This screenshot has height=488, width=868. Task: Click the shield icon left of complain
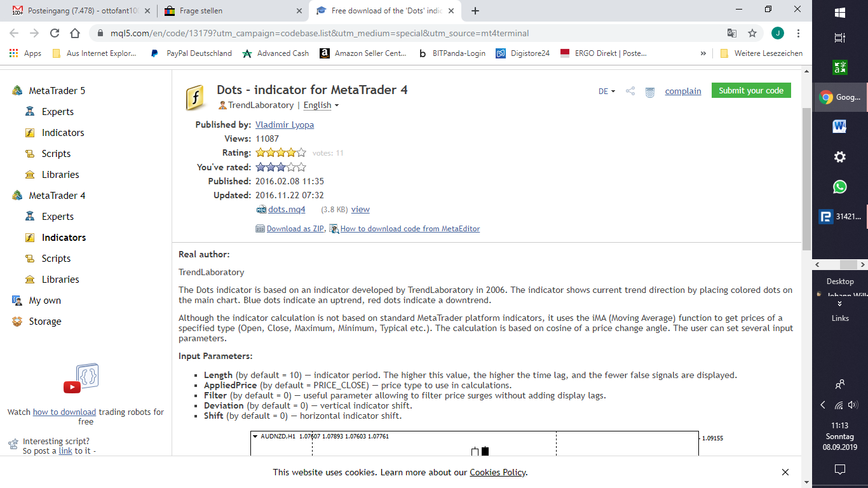point(650,91)
